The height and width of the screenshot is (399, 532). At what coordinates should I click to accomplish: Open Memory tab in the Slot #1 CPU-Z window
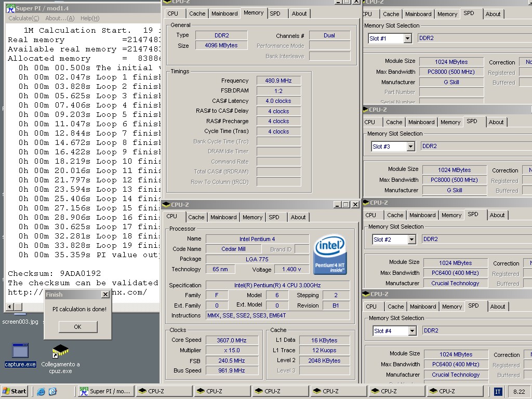tap(447, 14)
